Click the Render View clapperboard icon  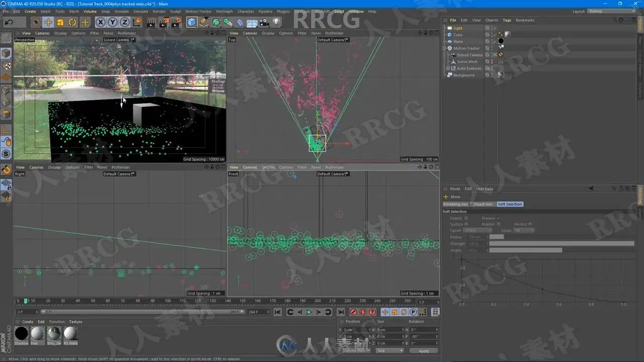tap(151, 22)
